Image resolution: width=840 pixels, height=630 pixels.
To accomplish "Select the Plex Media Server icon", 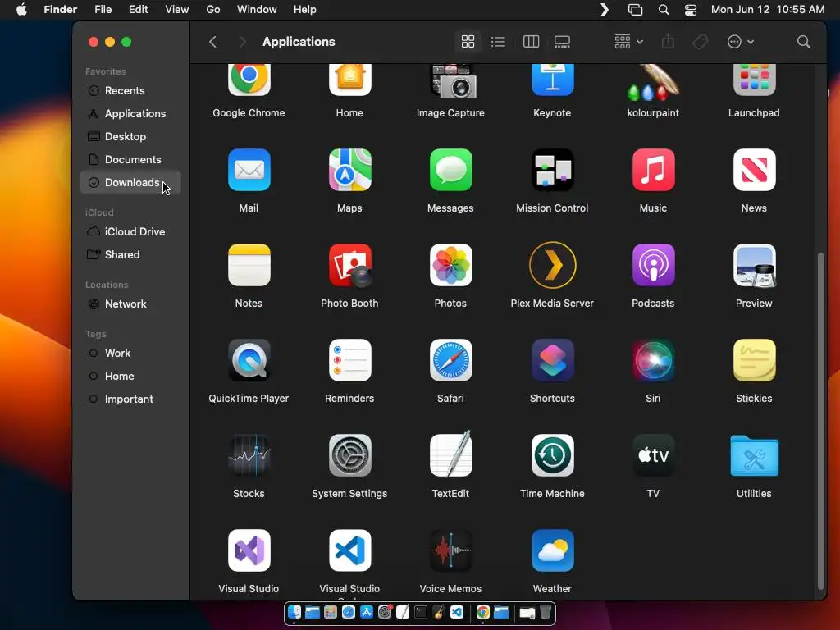I will 552,265.
